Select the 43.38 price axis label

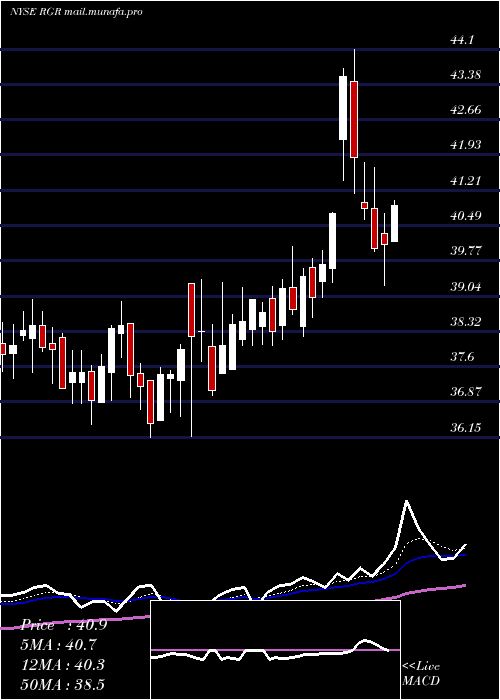point(466,75)
